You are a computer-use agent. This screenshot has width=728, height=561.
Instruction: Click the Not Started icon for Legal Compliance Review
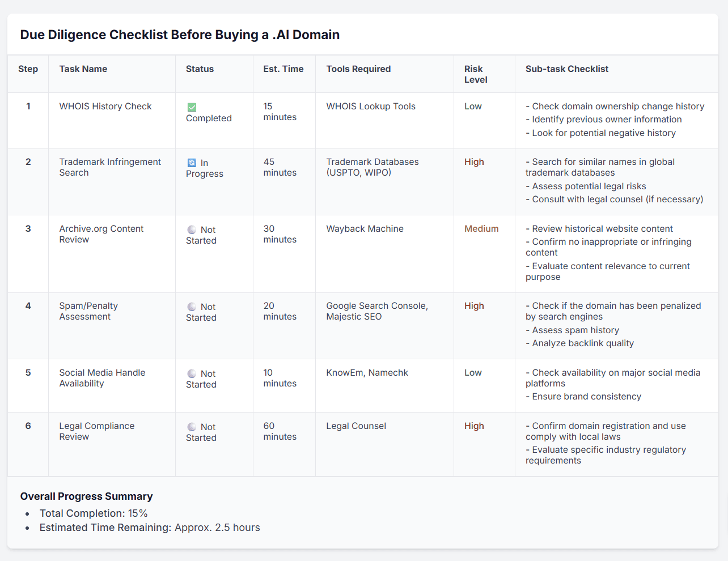click(192, 427)
